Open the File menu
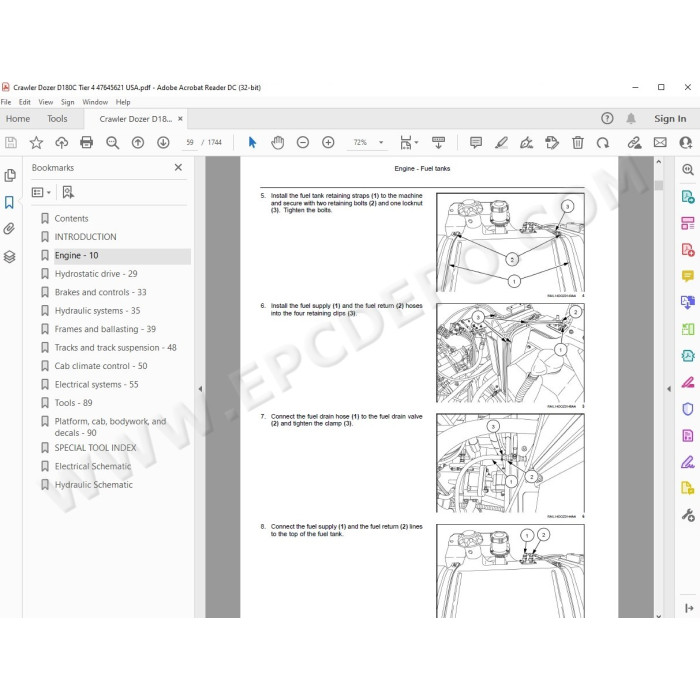700x700 pixels. (x=6, y=102)
